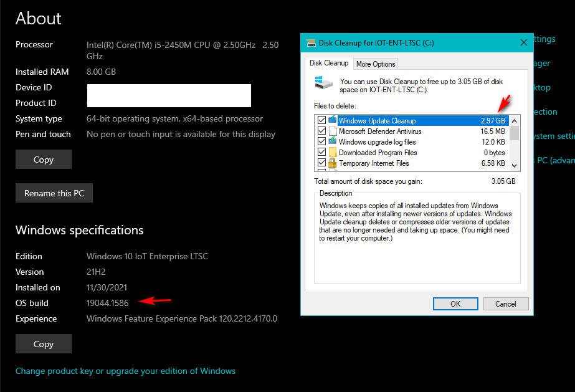
Task: Click the Windows drive icon in Disk Cleanup
Action: point(323,82)
